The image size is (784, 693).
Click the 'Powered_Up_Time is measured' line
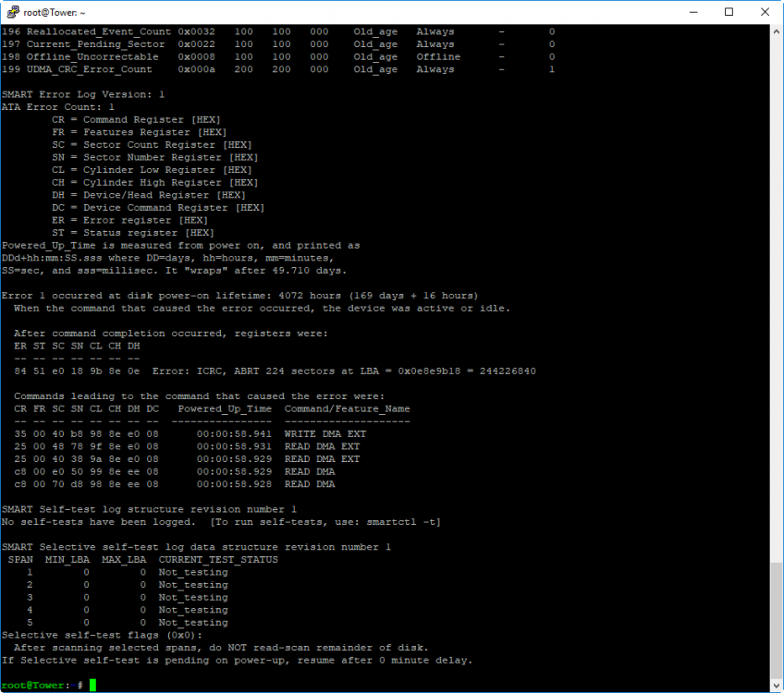click(x=180, y=246)
